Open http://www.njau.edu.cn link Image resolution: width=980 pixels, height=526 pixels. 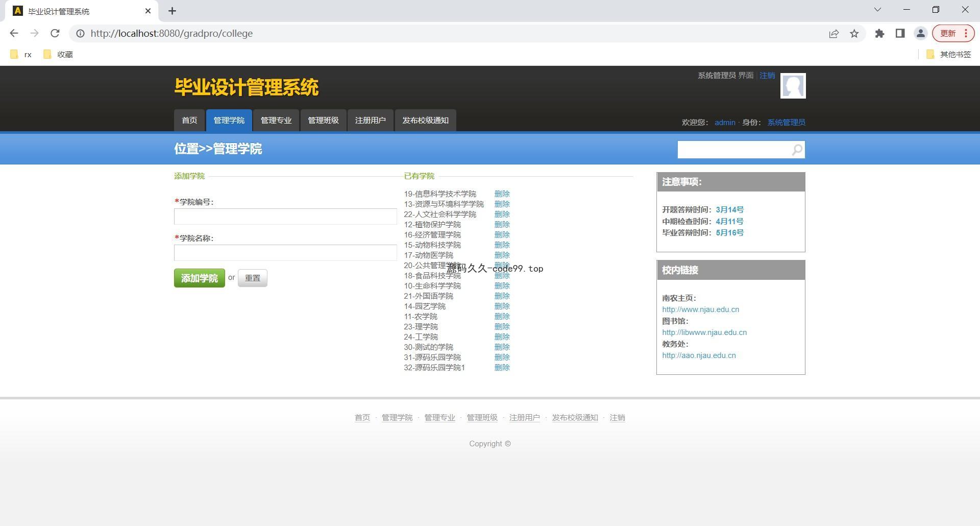(x=700, y=309)
